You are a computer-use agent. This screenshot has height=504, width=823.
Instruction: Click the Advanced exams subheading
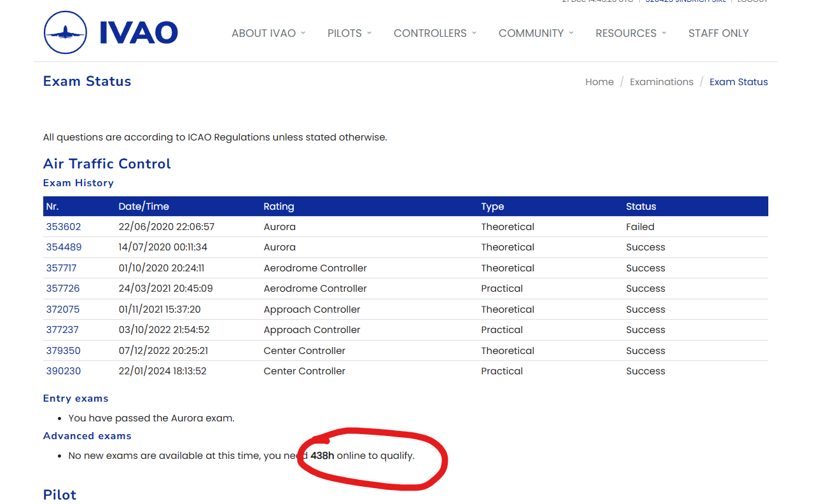(x=87, y=436)
